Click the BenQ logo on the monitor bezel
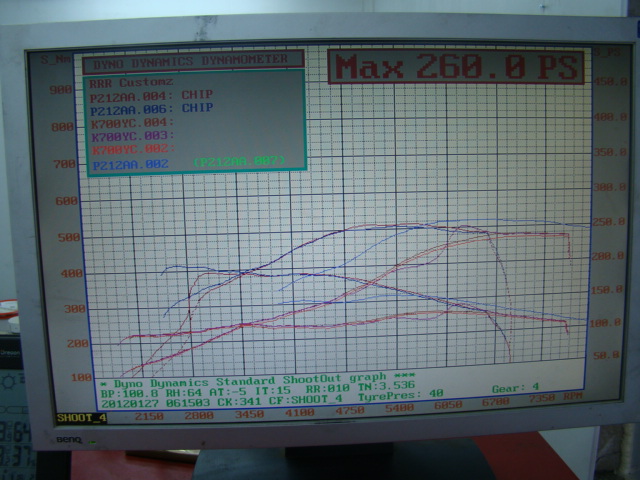This screenshot has width=640, height=480. tap(69, 440)
